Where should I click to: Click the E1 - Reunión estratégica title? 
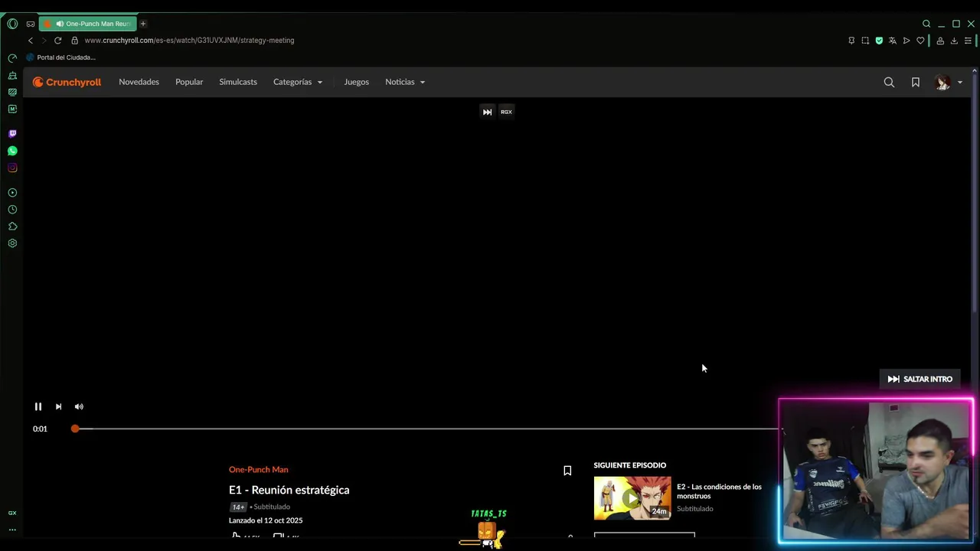[x=289, y=490]
